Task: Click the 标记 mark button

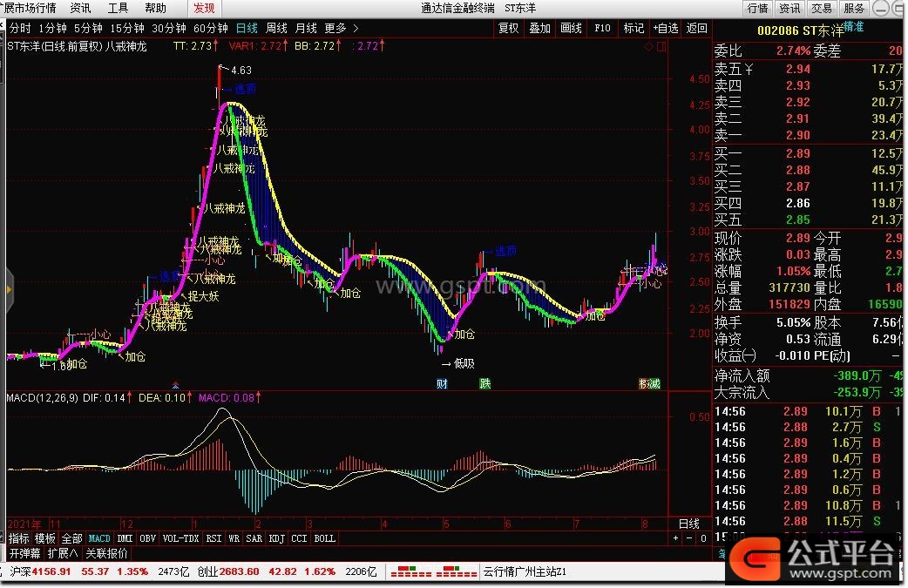Action: (634, 28)
